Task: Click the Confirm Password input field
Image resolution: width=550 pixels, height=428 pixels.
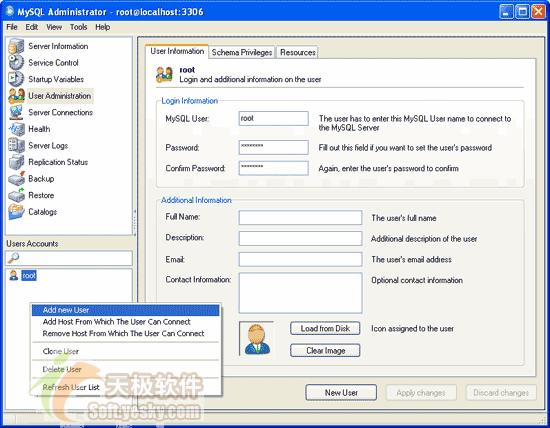Action: point(274,168)
